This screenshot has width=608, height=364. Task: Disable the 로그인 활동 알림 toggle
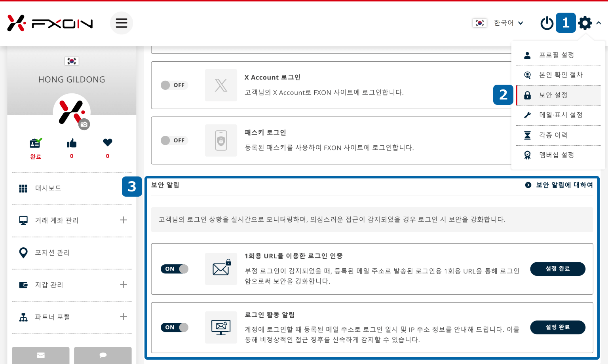tap(174, 327)
